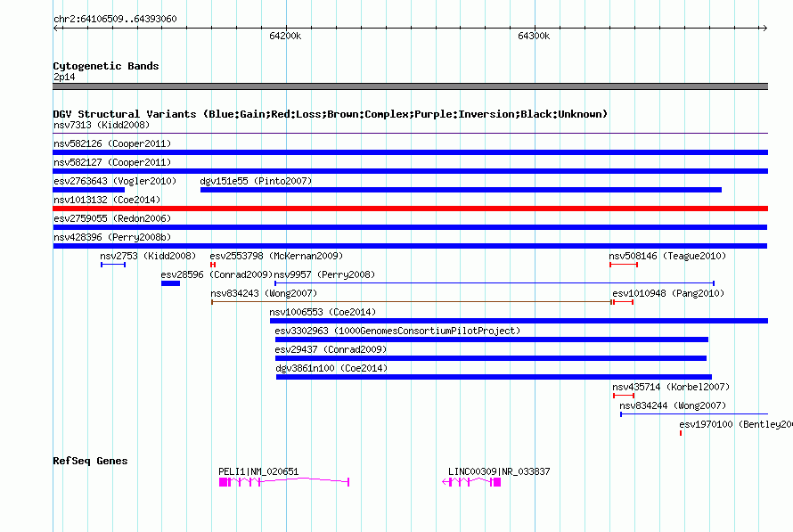This screenshot has height=532, width=793.
Task: Click thin purple inversion line of nsv7313
Action: tap(410, 134)
